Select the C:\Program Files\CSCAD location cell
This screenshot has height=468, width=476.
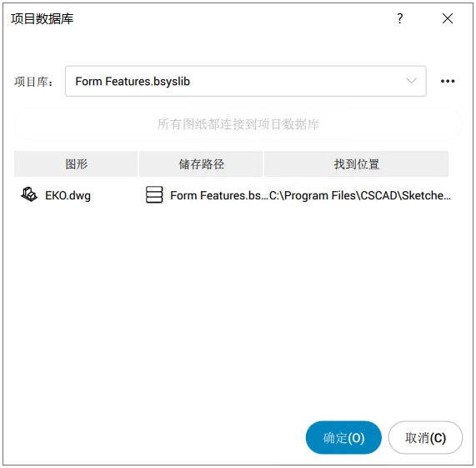tap(360, 195)
